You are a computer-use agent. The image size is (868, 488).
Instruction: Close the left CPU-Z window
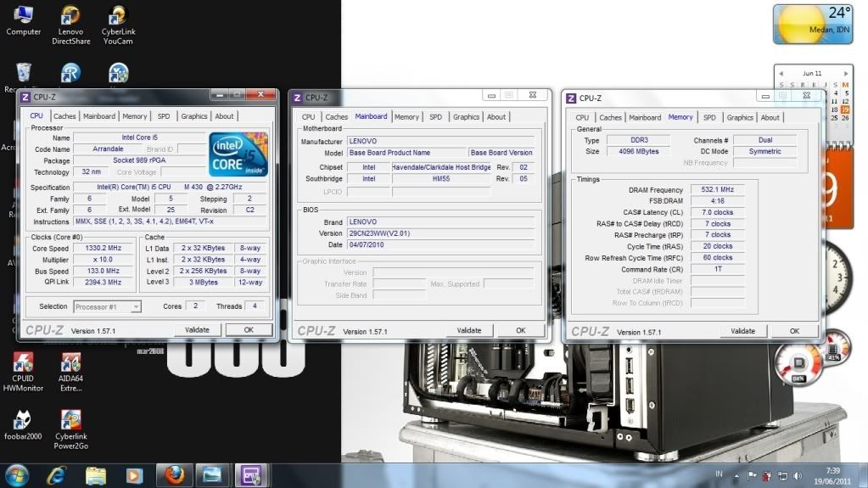coord(260,95)
